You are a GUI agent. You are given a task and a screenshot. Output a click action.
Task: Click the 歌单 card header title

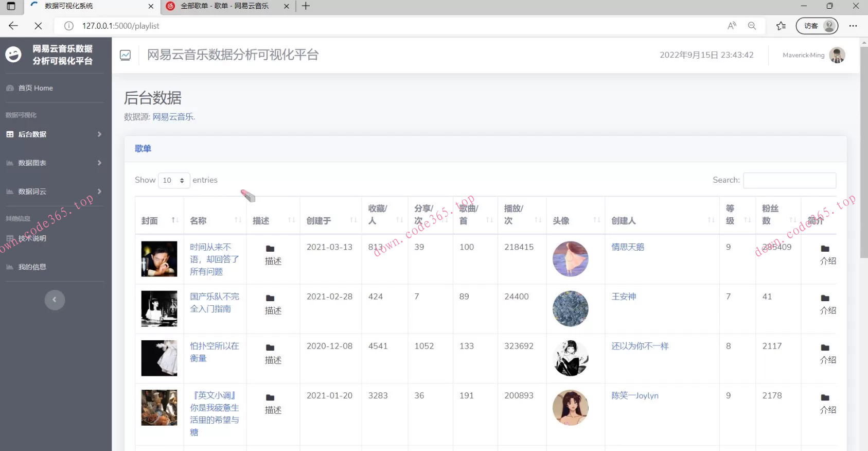tap(143, 149)
